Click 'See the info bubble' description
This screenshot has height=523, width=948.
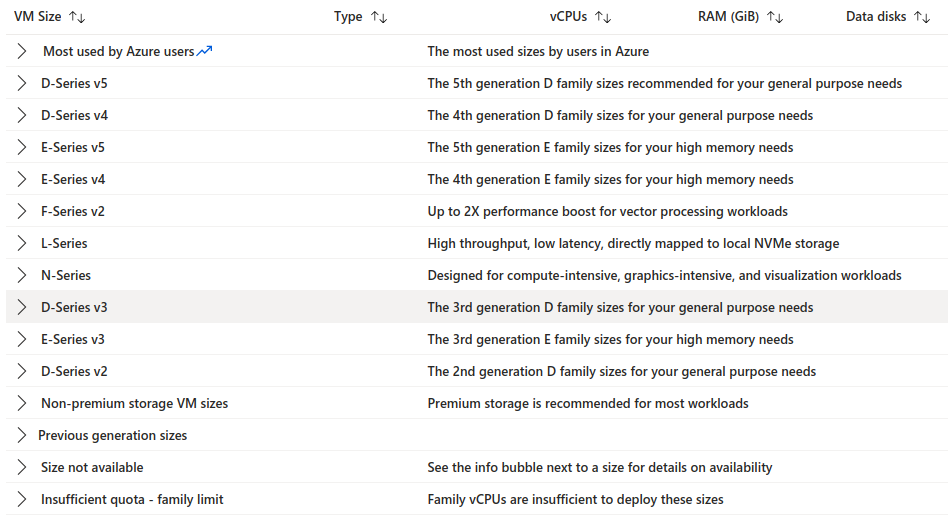tap(600, 468)
